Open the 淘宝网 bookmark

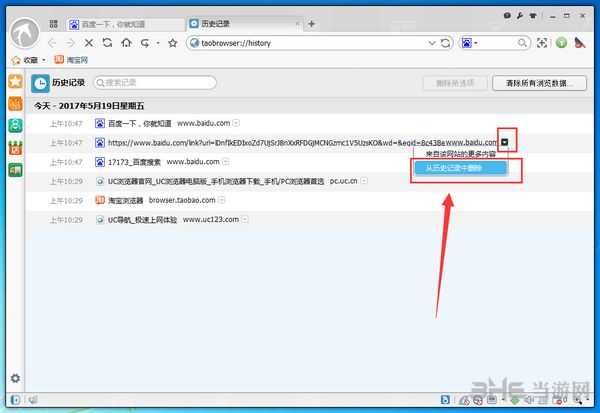tap(71, 60)
